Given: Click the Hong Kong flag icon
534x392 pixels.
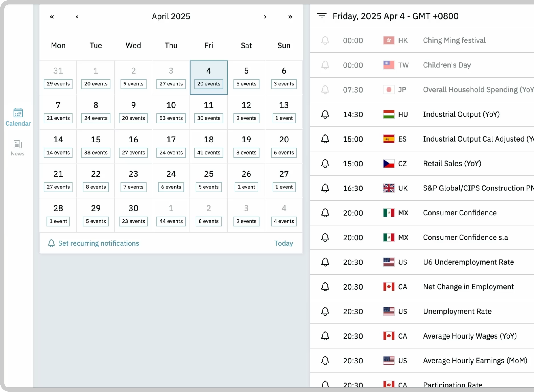Looking at the screenshot, I should tap(389, 40).
